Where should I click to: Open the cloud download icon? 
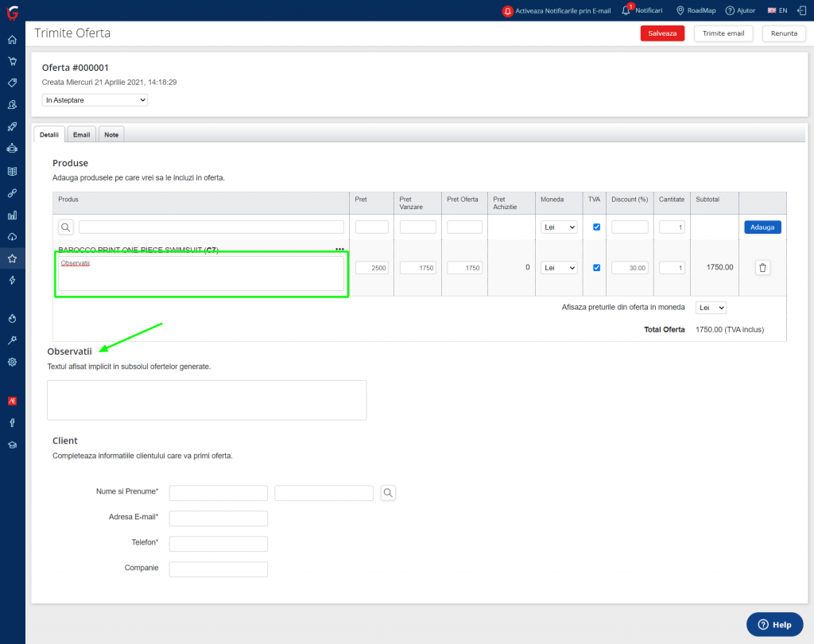(x=13, y=237)
